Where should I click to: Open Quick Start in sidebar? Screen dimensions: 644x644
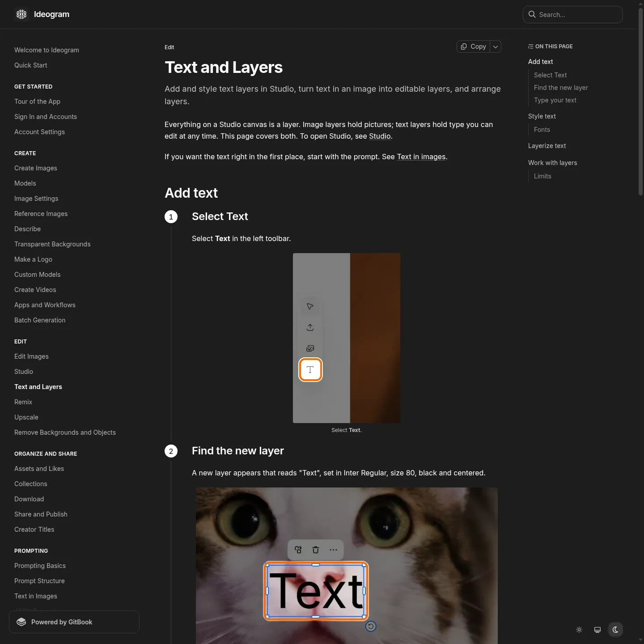(x=30, y=65)
